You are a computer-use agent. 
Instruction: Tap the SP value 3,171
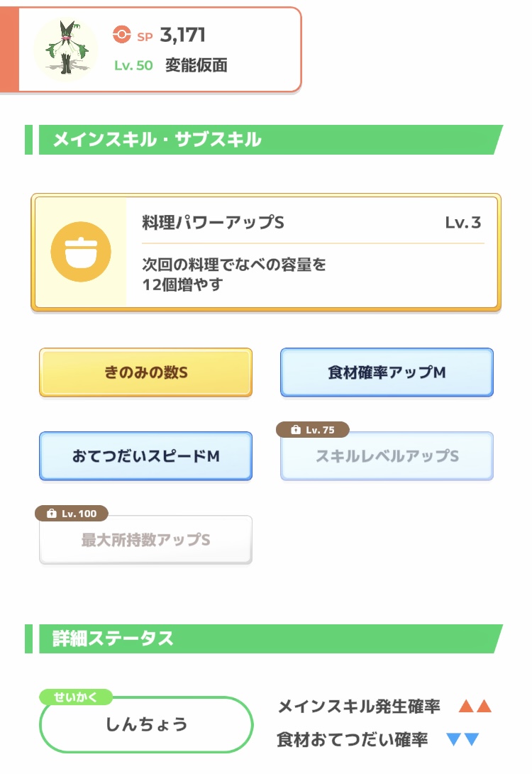coord(182,34)
